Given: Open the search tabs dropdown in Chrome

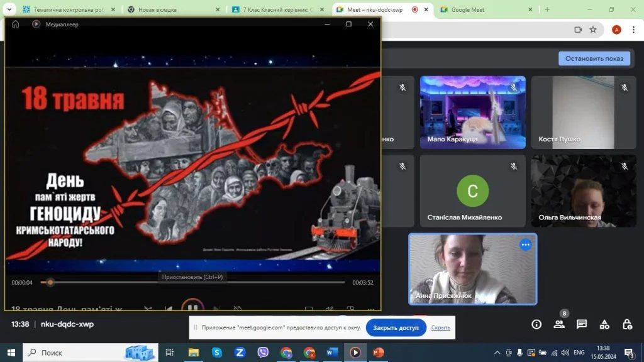Looking at the screenshot, I should tap(9, 9).
